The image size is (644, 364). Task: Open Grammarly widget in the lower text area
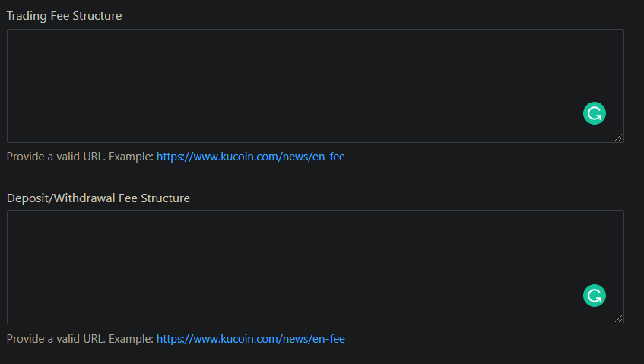click(595, 296)
